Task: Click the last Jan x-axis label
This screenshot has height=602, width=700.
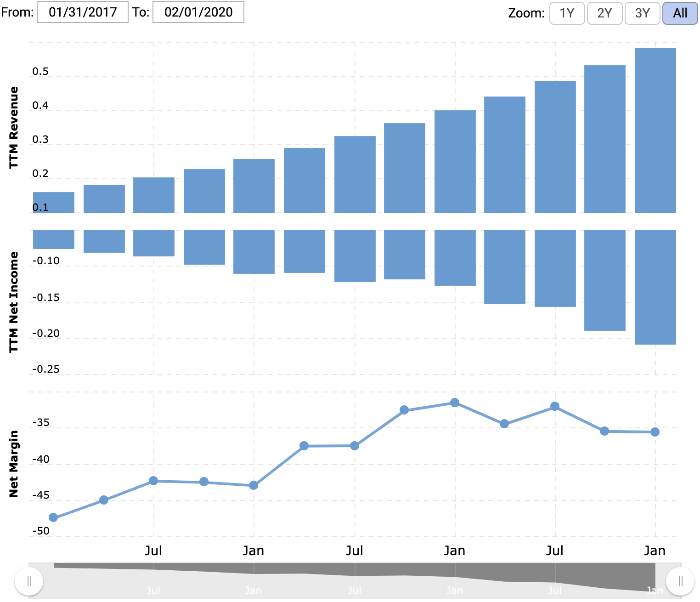Action: (655, 551)
